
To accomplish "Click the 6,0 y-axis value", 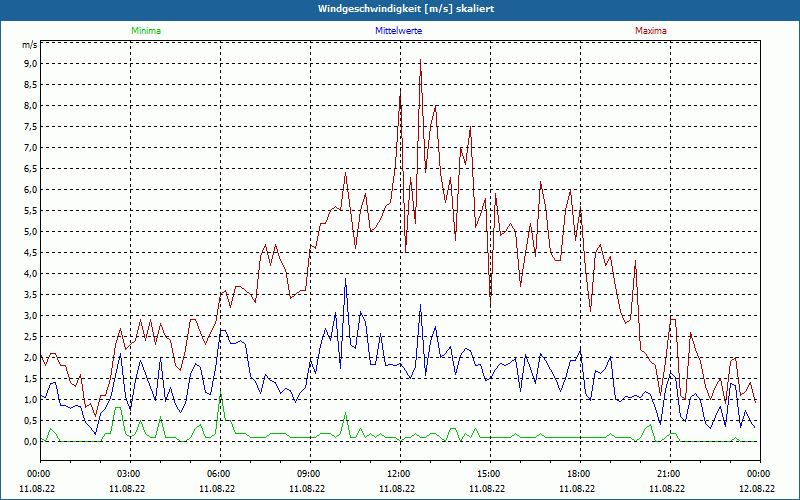I will pos(30,190).
